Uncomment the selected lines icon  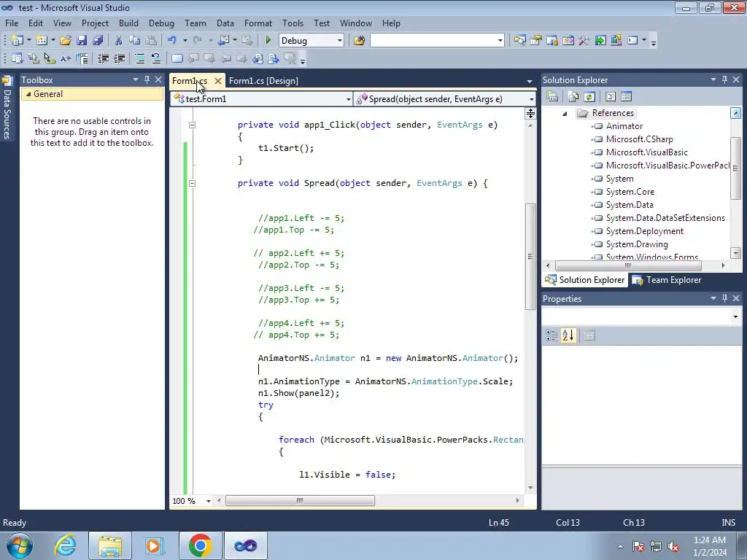click(156, 58)
